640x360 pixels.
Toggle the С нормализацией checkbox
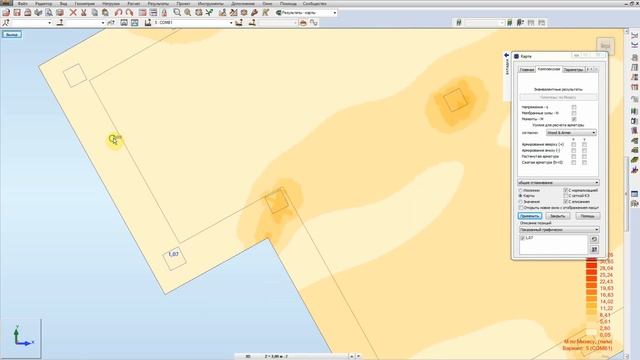(566, 190)
